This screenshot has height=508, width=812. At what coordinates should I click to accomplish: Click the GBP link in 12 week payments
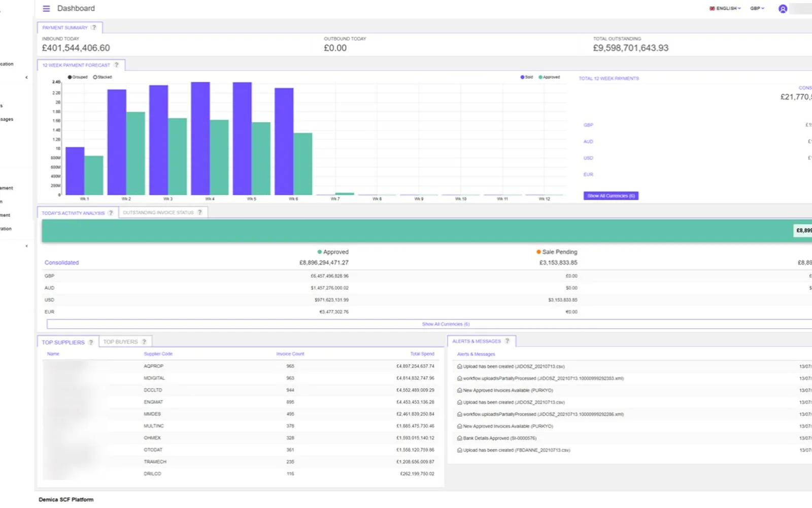click(588, 125)
